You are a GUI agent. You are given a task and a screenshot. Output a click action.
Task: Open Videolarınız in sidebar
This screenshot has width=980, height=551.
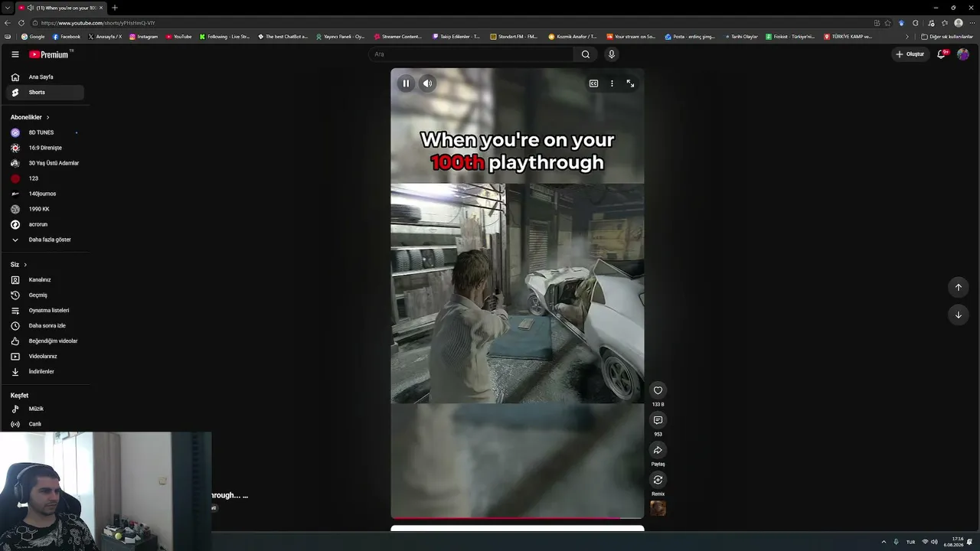point(45,357)
